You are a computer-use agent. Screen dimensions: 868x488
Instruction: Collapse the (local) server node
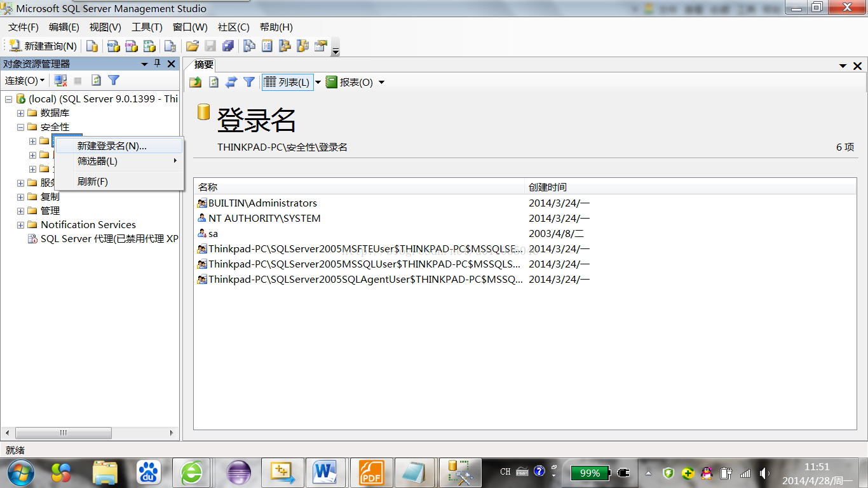(x=8, y=98)
